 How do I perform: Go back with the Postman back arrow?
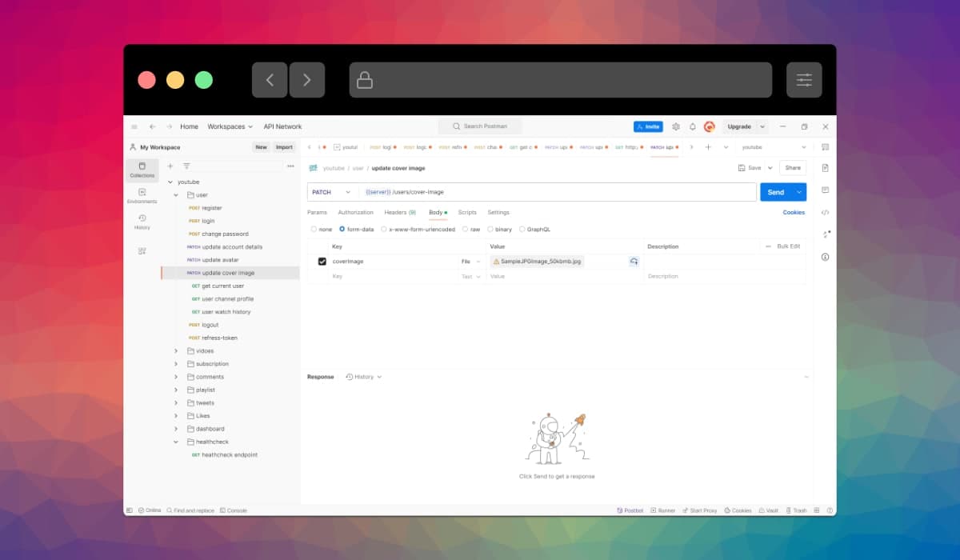[x=152, y=126]
